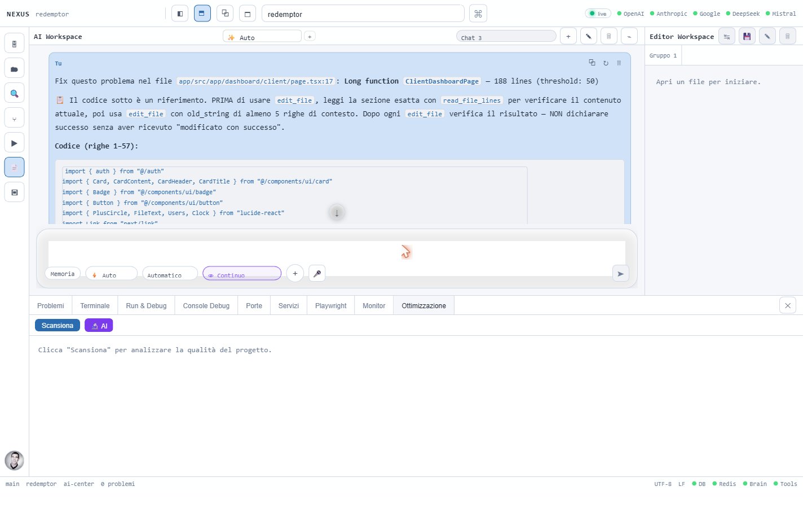Open the Auto model dropdown in workspace header
Screen dimensions: 812x508
(262, 37)
